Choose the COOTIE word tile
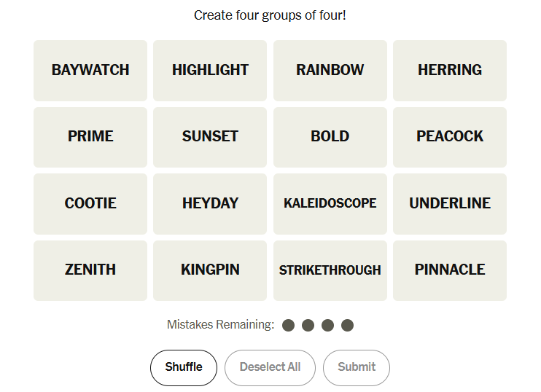The width and height of the screenshot is (541, 392). (x=90, y=203)
